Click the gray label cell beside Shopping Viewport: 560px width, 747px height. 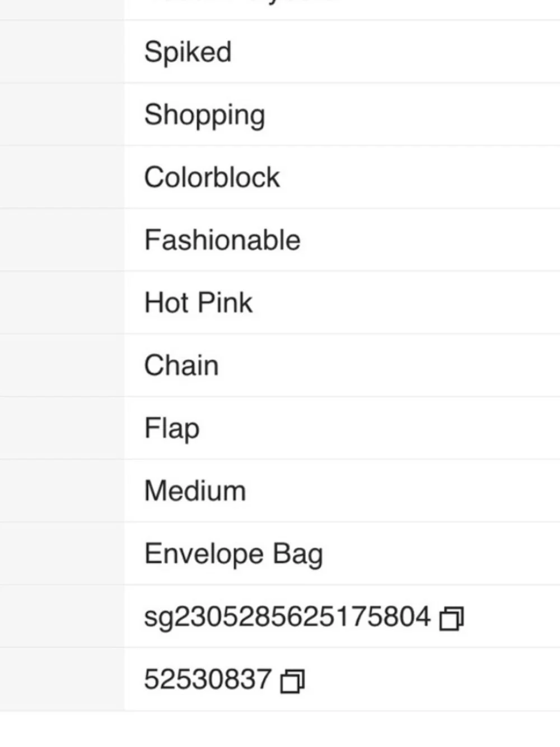62,114
